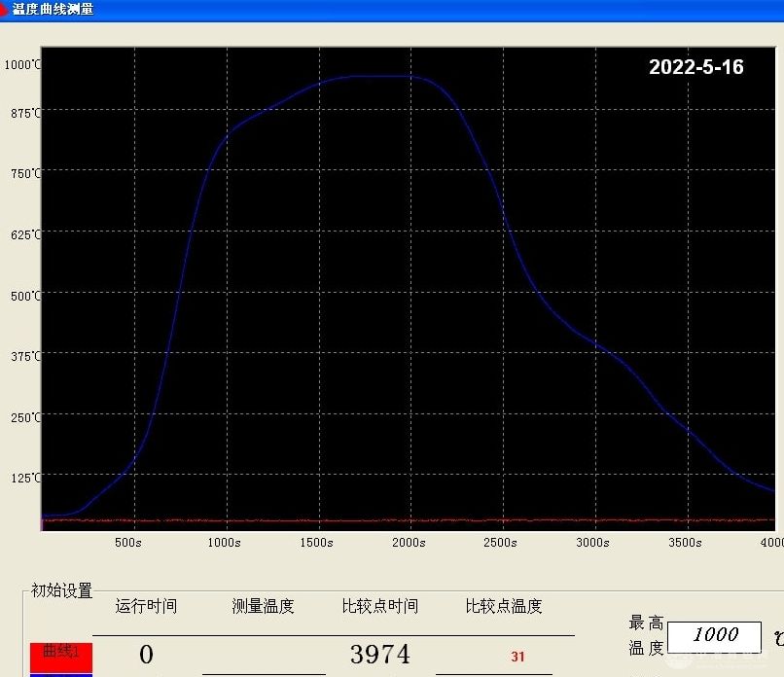Click the 625°C y-axis label

pyautogui.click(x=26, y=234)
